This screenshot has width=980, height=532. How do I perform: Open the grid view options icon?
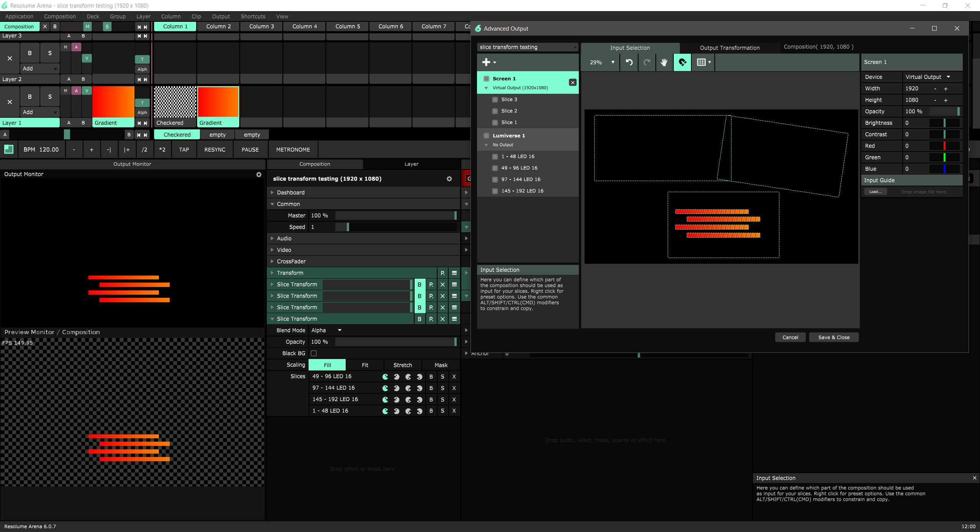point(703,62)
